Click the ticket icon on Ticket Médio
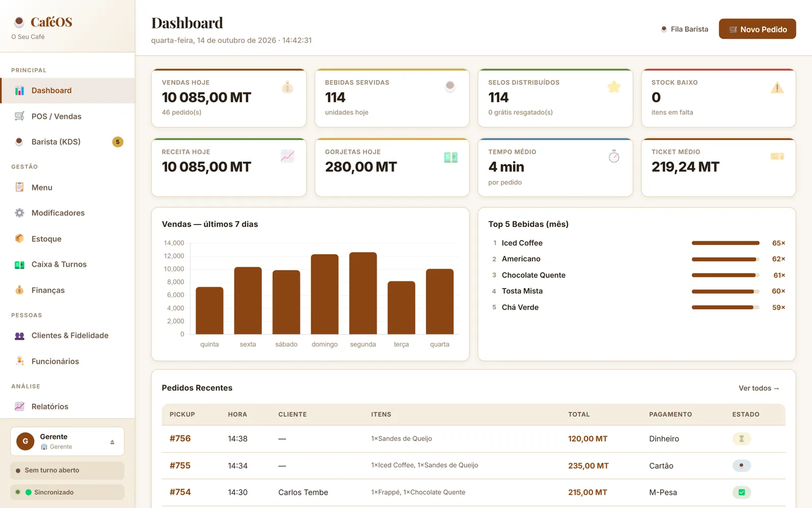The image size is (812, 508). (x=777, y=156)
